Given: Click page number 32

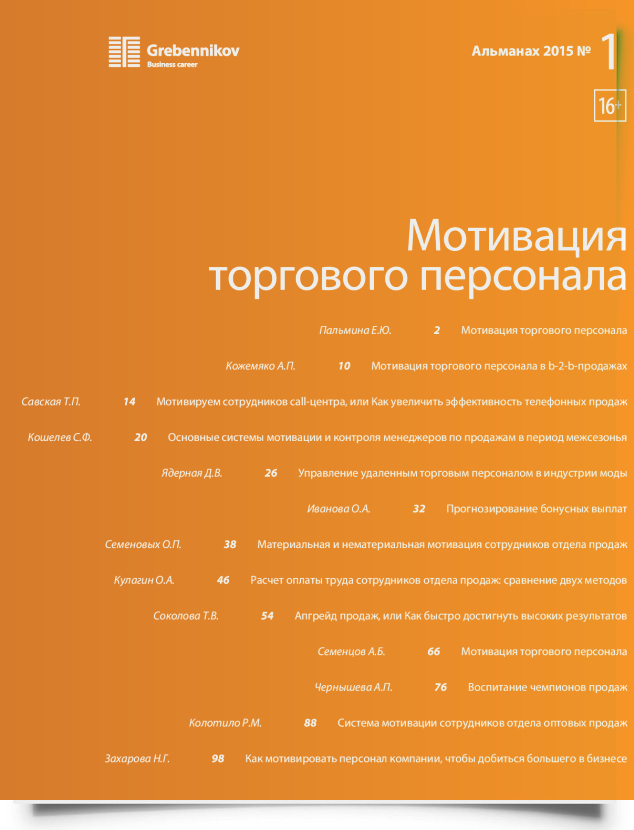Looking at the screenshot, I should (419, 509).
